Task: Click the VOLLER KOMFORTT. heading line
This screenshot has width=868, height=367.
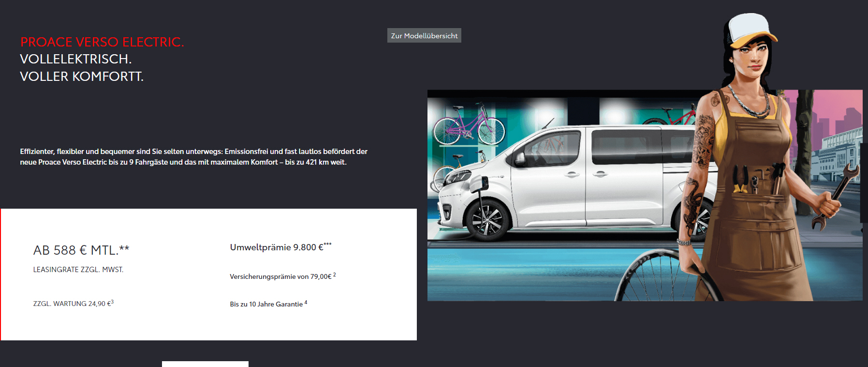Action: coord(82,76)
